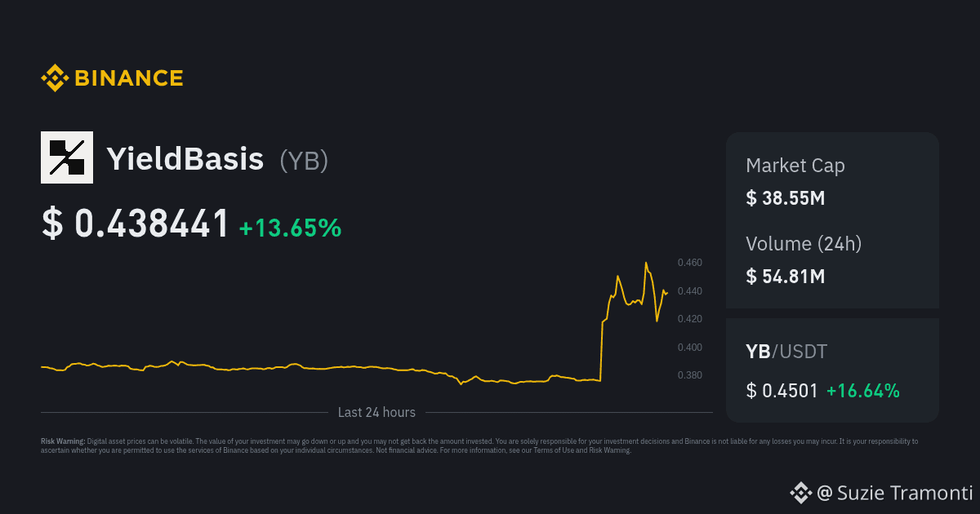This screenshot has height=514, width=980.
Task: Click the Binance logo
Action: [x=112, y=78]
